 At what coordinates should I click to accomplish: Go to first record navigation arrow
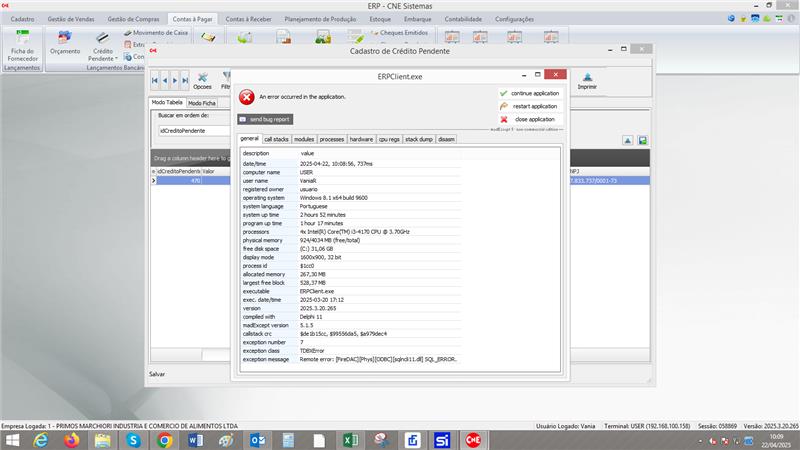click(x=155, y=79)
